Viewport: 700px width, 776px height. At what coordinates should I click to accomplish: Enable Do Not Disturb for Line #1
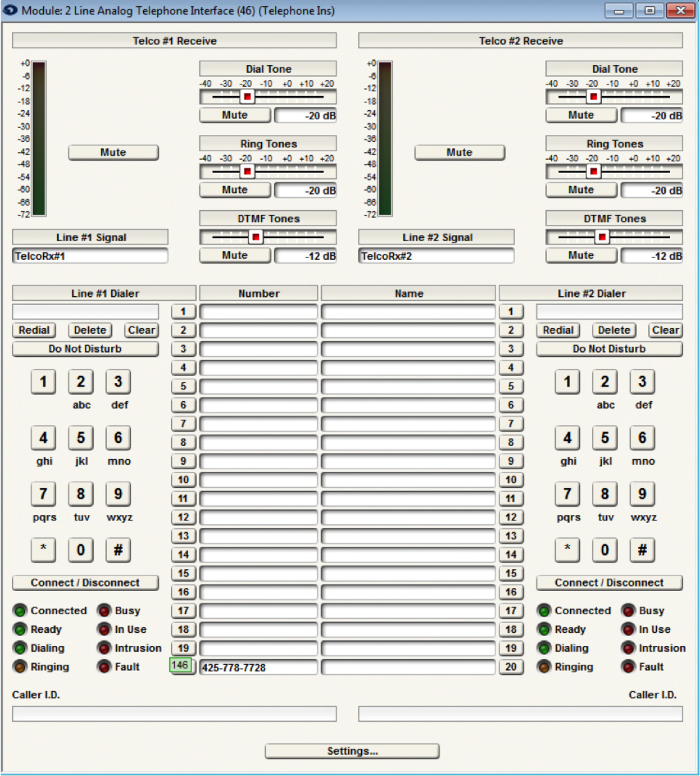[x=85, y=349]
